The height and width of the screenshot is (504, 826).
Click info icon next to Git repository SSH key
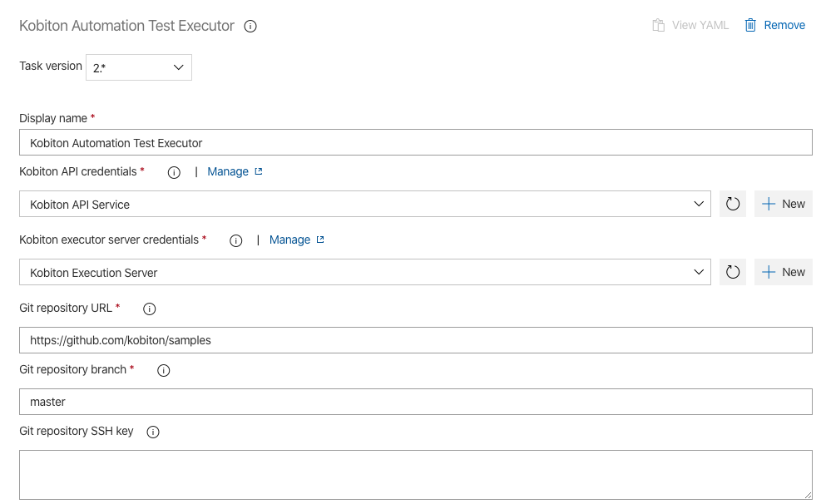(x=153, y=432)
